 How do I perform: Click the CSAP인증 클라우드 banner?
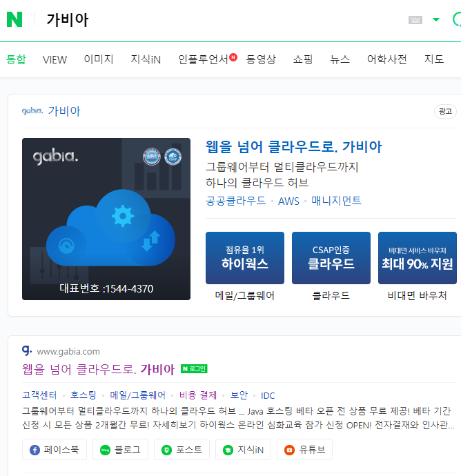point(331,258)
